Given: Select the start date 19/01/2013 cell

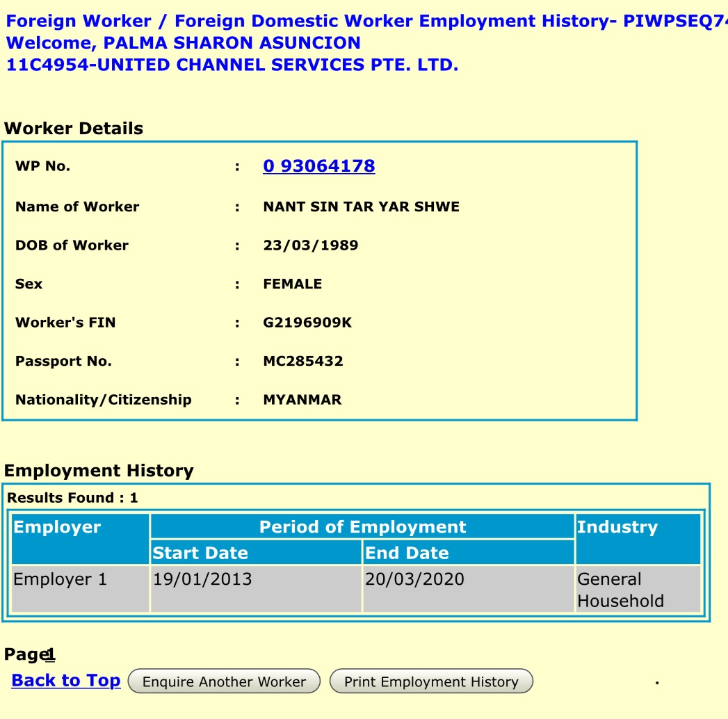Looking at the screenshot, I should [x=255, y=589].
